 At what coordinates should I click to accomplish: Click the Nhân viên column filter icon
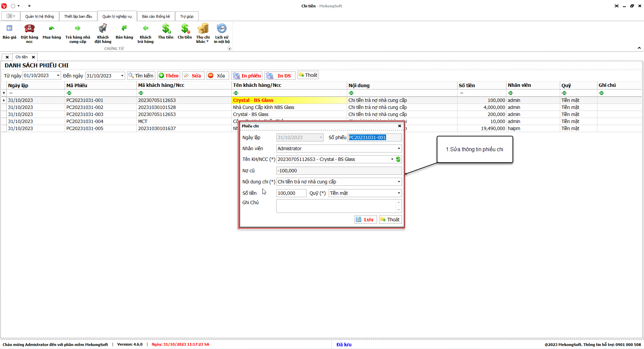(x=511, y=93)
